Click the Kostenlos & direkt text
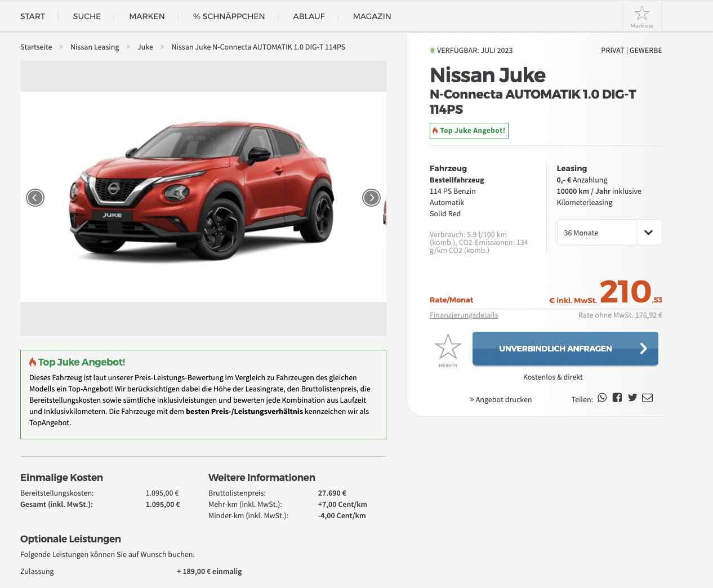This screenshot has width=713, height=588. point(553,377)
